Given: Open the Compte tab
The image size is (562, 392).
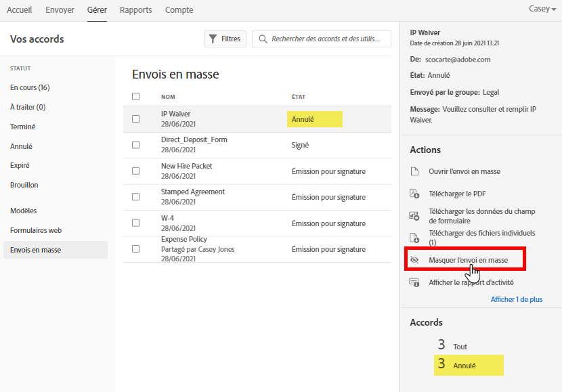Looking at the screenshot, I should tap(179, 10).
